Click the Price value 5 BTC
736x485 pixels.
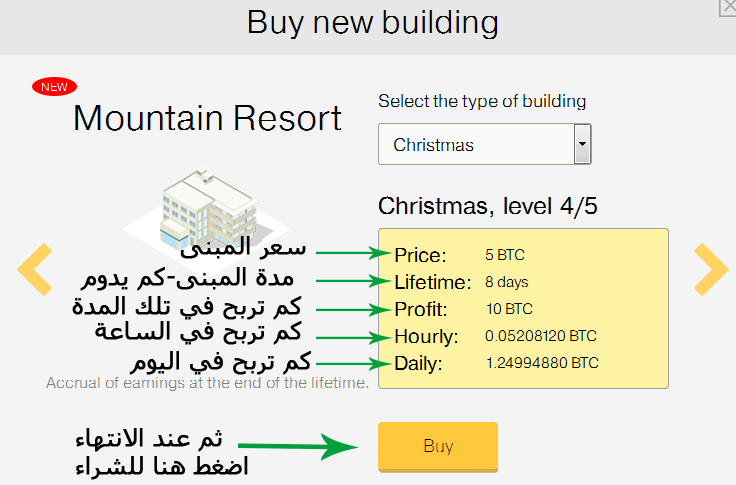505,255
